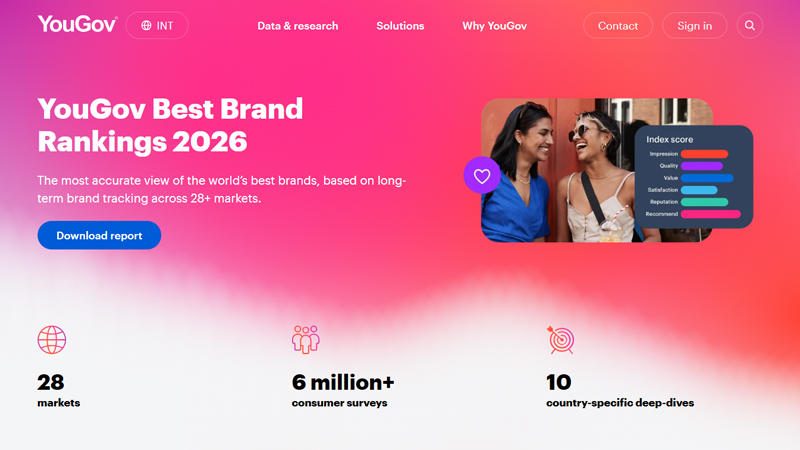This screenshot has width=800, height=450.
Task: Click the Download report button
Action: coord(99,235)
